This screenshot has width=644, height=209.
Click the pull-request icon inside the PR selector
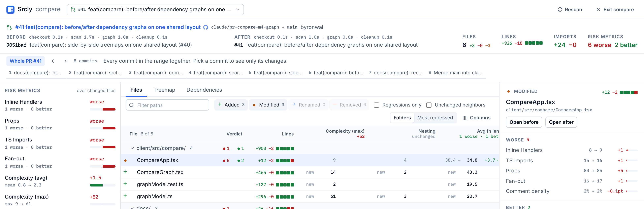pos(73,9)
